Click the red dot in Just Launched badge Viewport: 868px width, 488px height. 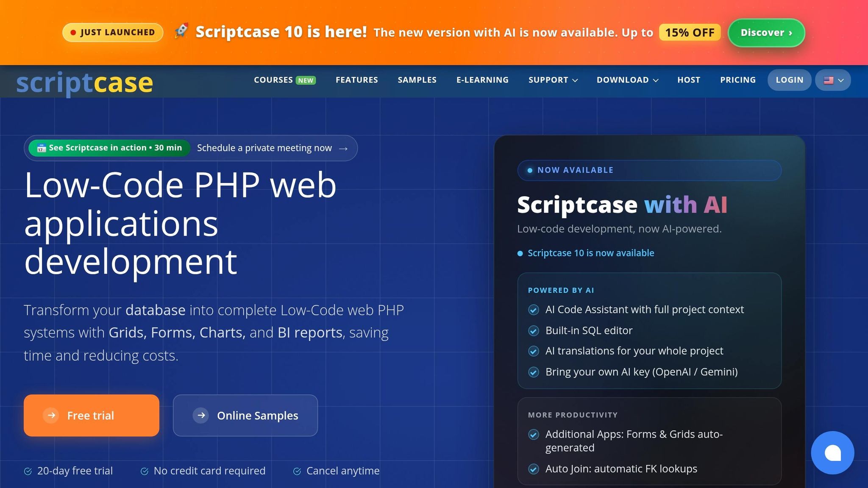(73, 33)
